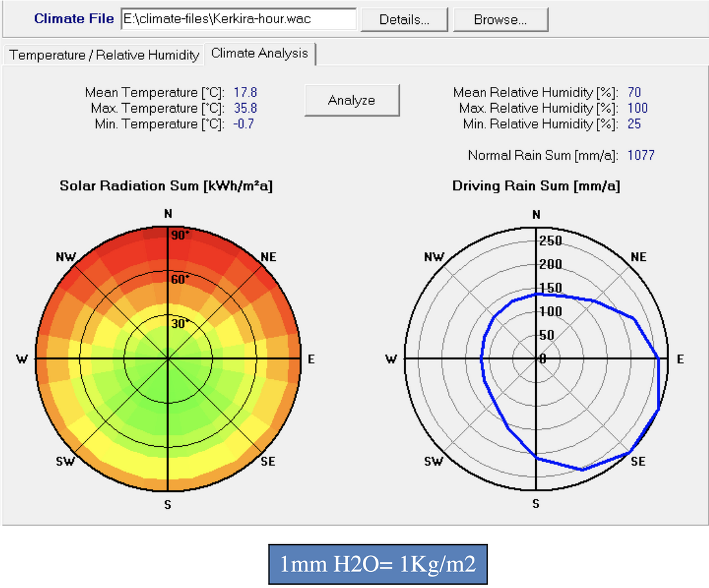Click the Min. Temperature value -0.7
The height and width of the screenshot is (588, 709).
coord(244,124)
